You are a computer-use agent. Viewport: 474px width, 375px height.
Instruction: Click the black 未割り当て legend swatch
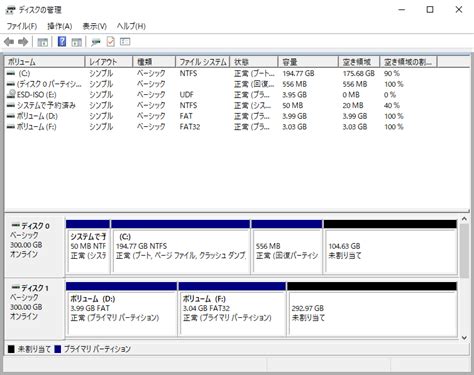[11, 349]
